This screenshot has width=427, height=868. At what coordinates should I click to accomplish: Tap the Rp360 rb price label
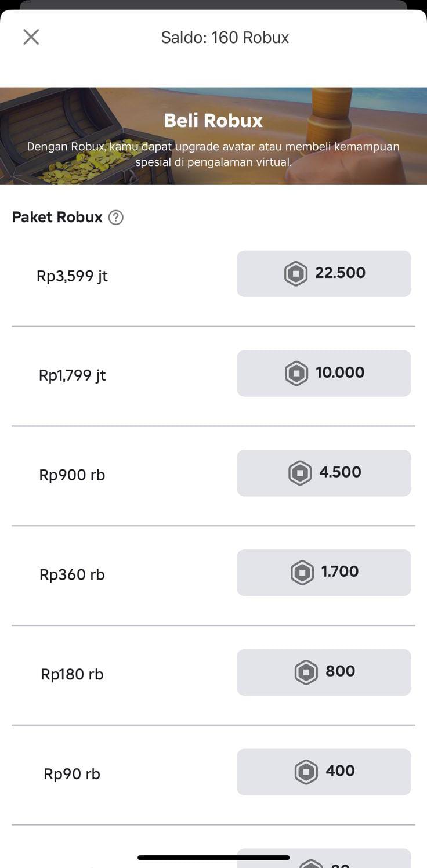point(73,575)
